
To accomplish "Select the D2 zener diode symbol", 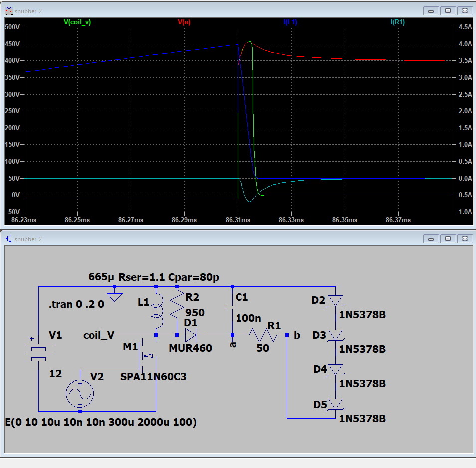I will [336, 300].
